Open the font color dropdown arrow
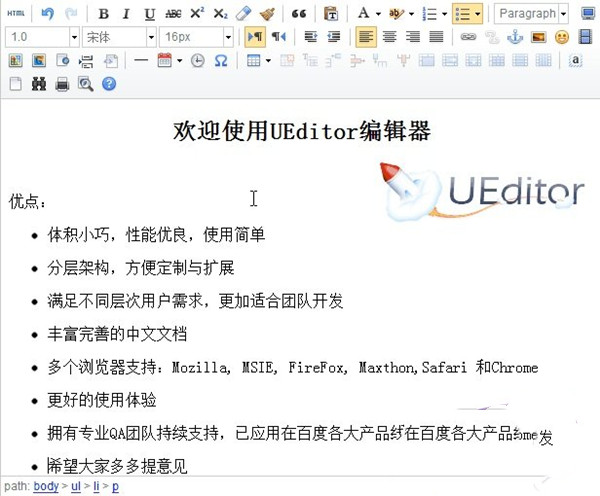 (x=378, y=14)
